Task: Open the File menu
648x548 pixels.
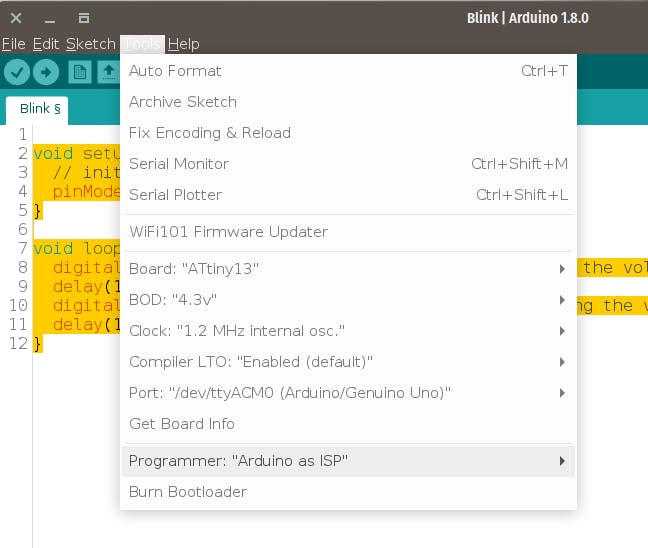Action: click(14, 44)
